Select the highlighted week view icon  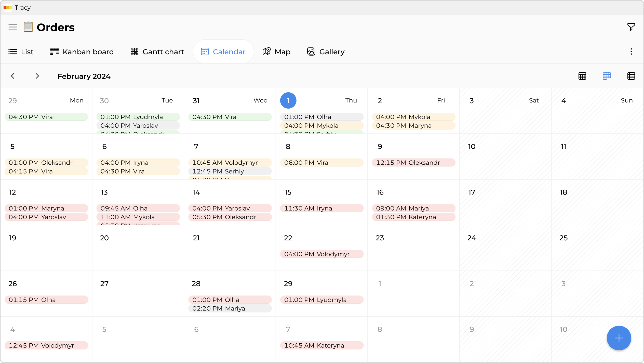pyautogui.click(x=607, y=76)
